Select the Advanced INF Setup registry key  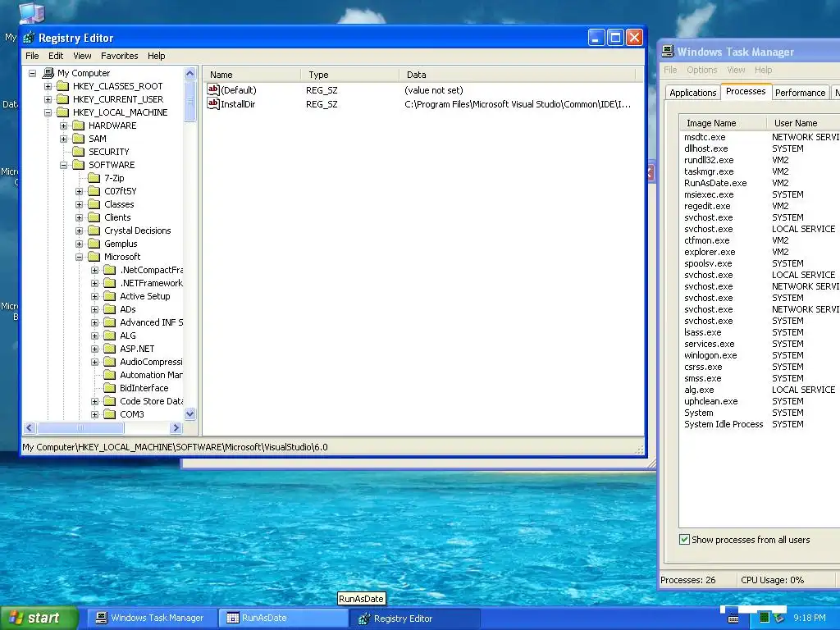coord(151,322)
